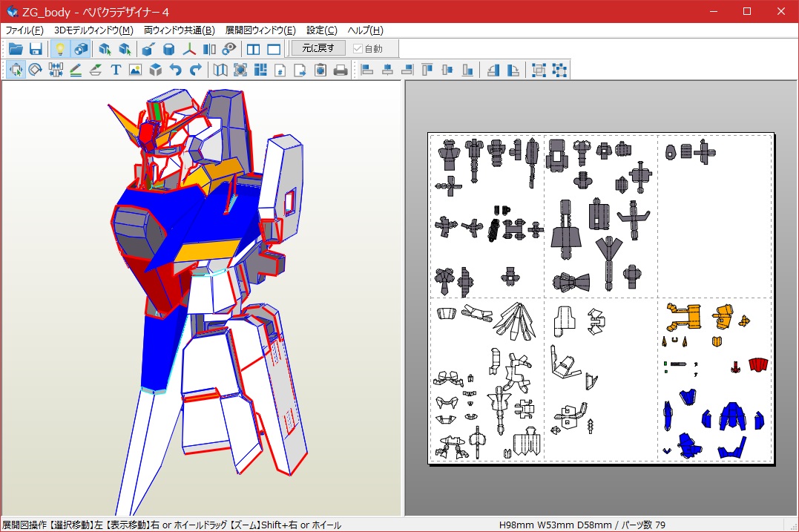This screenshot has width=799, height=532.
Task: Select the orange unfolded part in the pattern
Action: point(685,316)
